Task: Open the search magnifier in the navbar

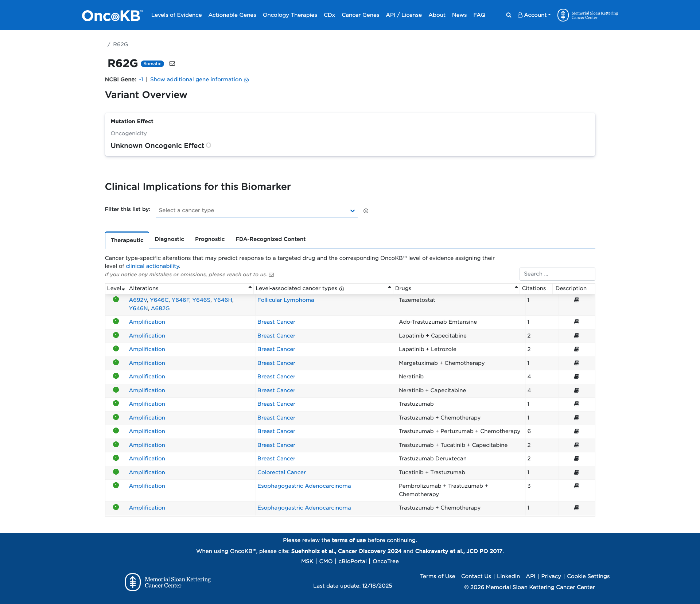Action: (x=508, y=15)
